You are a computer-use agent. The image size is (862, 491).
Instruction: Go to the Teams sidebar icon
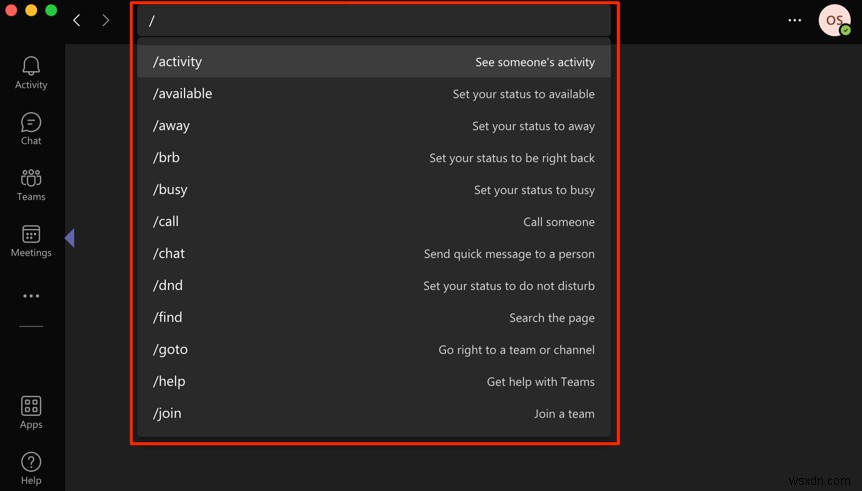click(31, 179)
